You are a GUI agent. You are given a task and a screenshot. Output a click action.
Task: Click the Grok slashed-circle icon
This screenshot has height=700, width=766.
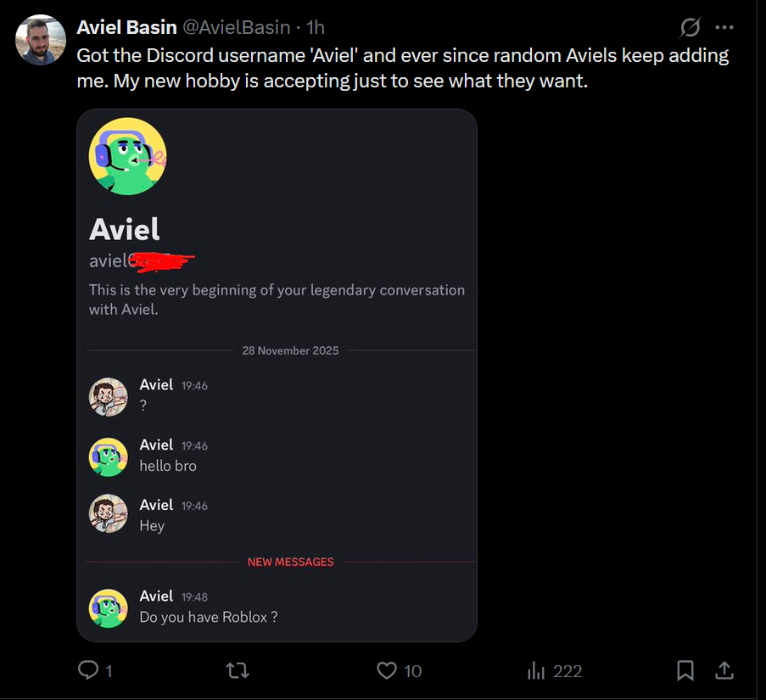[691, 27]
